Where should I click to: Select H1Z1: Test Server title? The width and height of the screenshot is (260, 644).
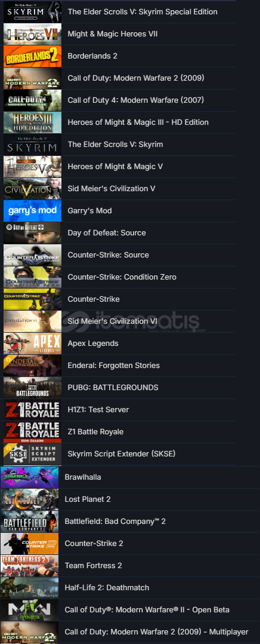coord(98,410)
